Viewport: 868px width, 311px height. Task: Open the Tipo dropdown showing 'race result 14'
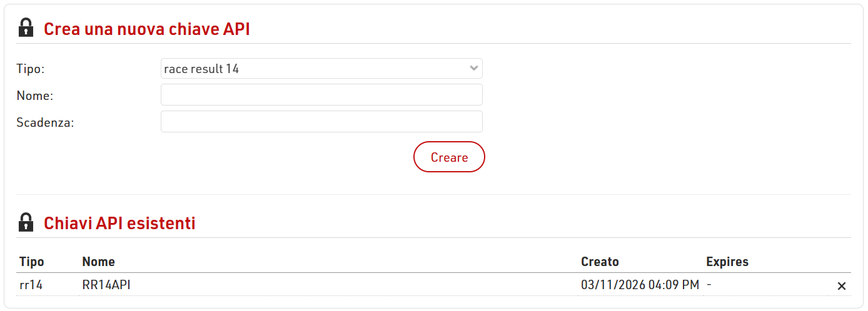click(321, 69)
